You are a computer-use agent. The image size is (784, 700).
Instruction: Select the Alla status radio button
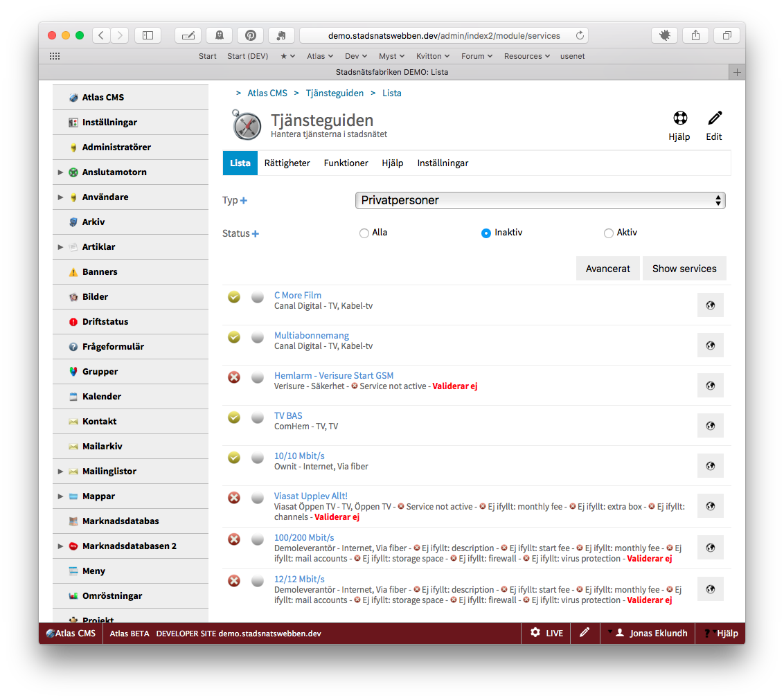point(364,233)
